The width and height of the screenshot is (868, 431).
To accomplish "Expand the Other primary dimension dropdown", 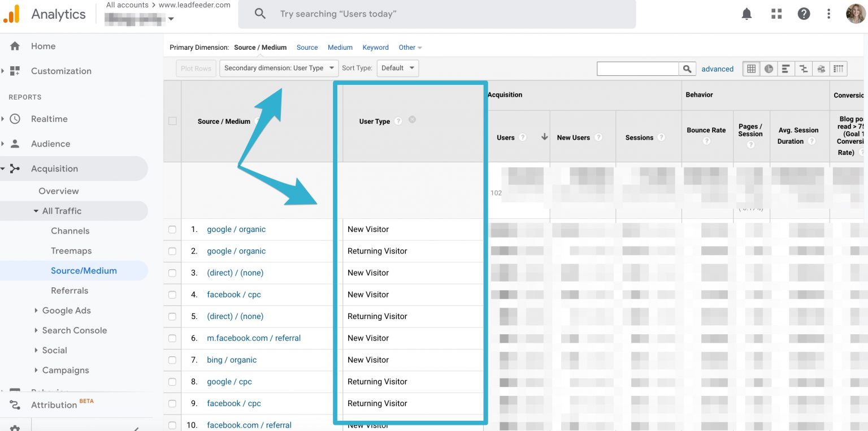I will 410,48.
